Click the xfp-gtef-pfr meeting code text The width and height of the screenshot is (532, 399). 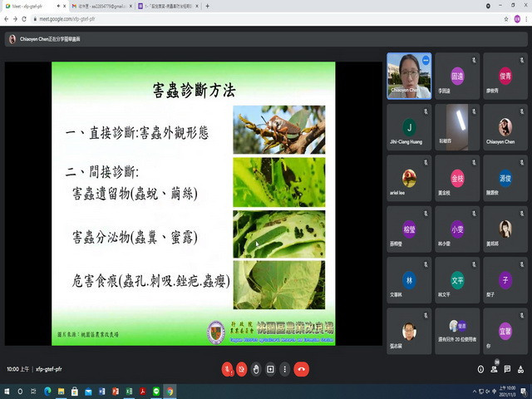(49, 369)
